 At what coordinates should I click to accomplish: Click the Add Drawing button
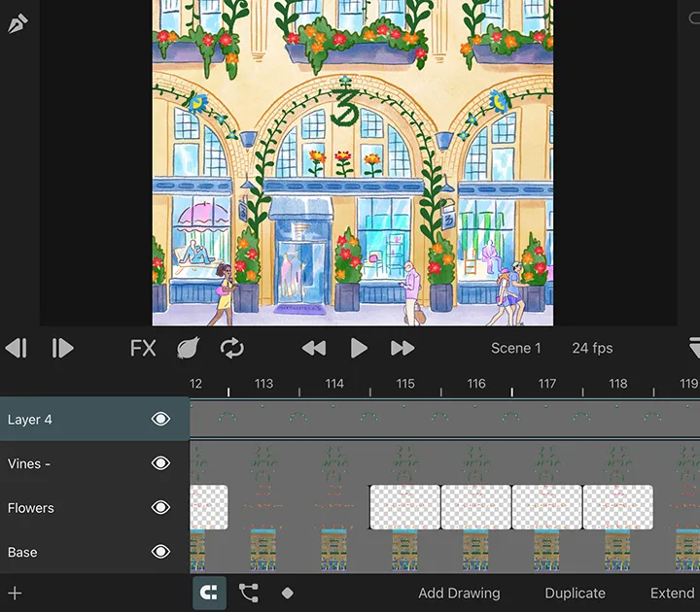[x=459, y=593]
